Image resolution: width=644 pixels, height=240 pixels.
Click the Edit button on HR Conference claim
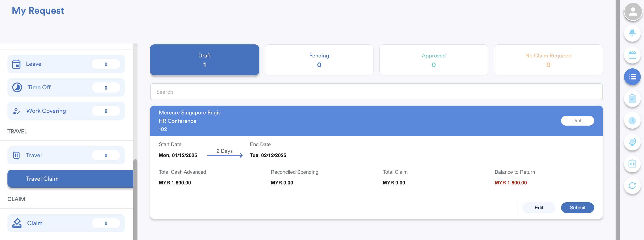[x=539, y=208]
